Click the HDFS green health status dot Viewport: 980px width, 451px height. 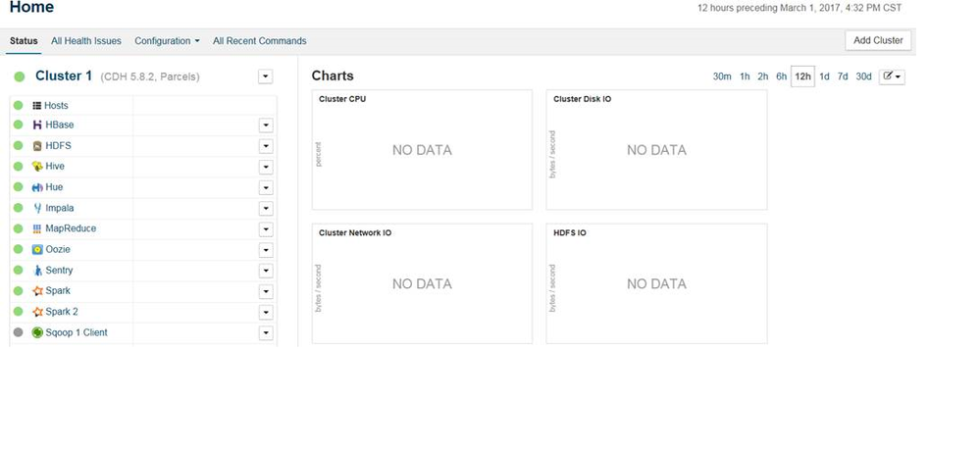[18, 145]
